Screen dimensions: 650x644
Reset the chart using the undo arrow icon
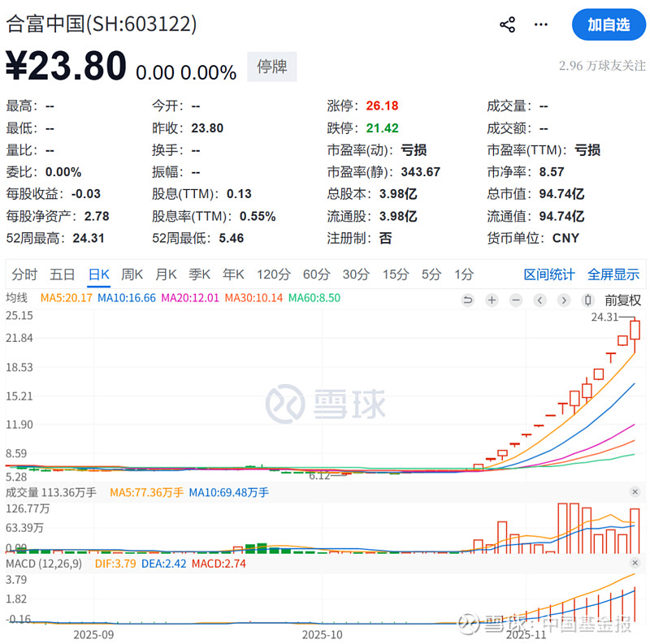pyautogui.click(x=469, y=300)
